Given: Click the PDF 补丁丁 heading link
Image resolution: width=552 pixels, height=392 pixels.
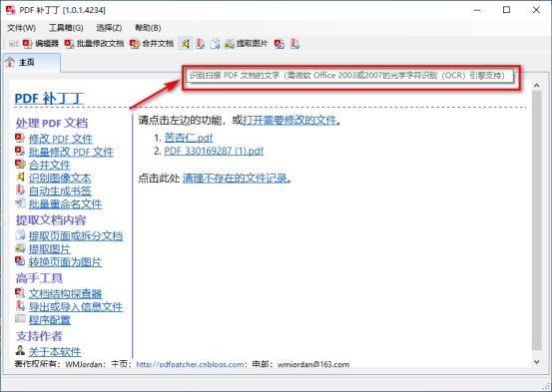Looking at the screenshot, I should (x=49, y=98).
